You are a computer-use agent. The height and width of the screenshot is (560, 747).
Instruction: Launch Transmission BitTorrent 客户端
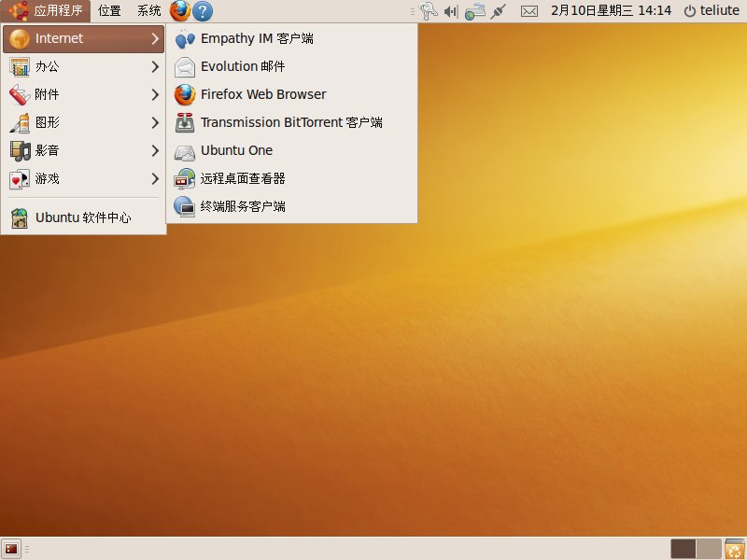tap(291, 123)
